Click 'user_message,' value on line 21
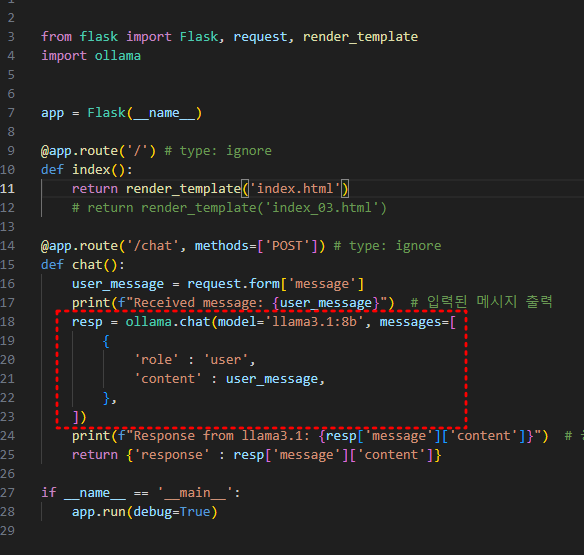584x555 pixels. coord(275,378)
